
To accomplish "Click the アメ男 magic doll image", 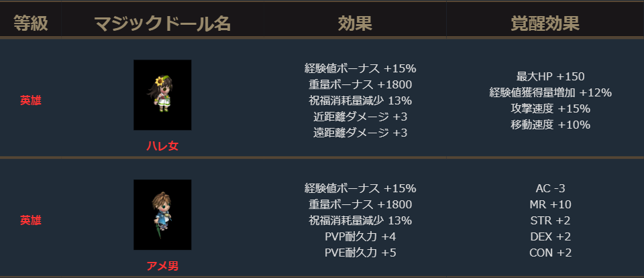I will click(162, 214).
